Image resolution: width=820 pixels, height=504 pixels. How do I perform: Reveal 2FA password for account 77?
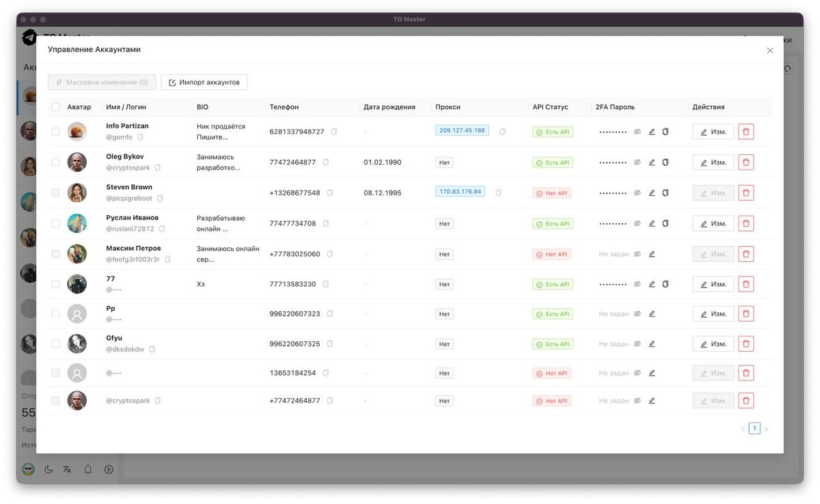(x=637, y=284)
